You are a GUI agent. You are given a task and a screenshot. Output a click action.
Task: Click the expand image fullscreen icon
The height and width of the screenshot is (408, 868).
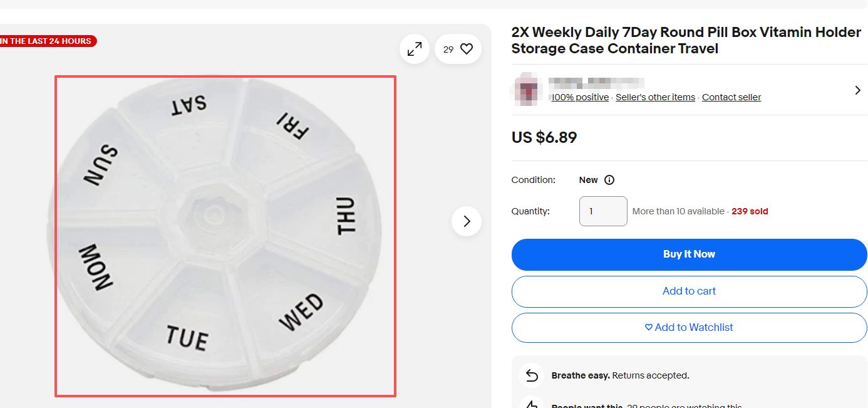coord(414,48)
